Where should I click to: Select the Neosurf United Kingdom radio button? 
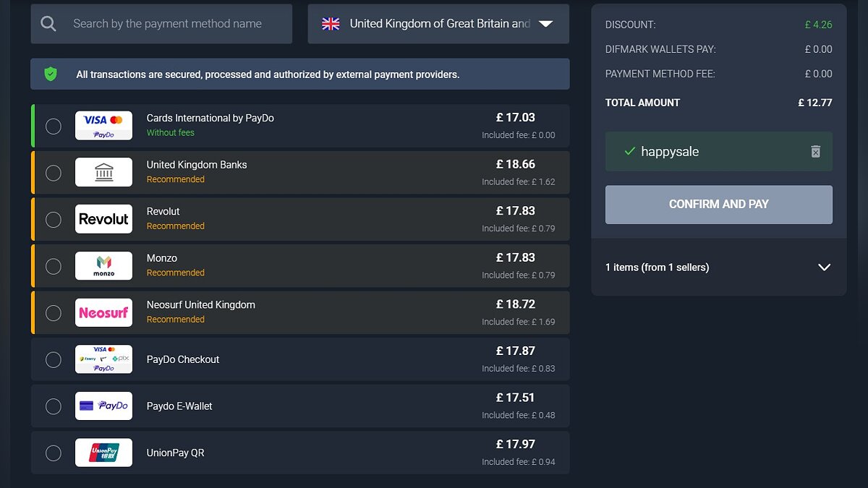[x=54, y=312]
